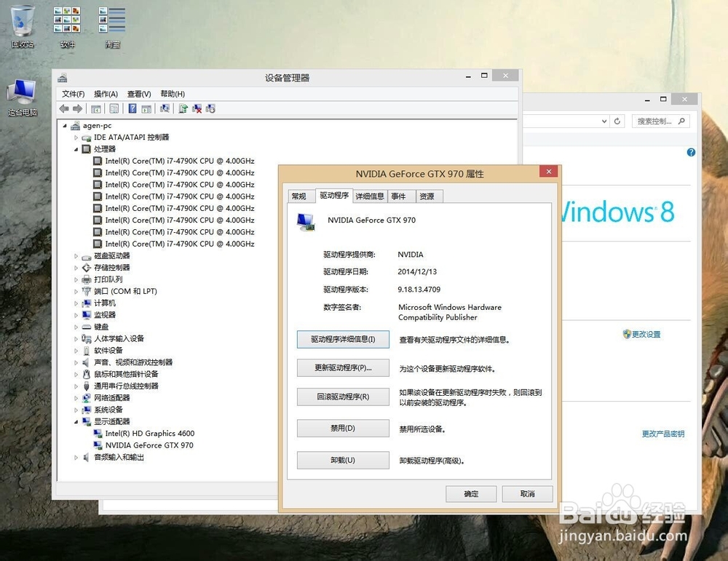Open the 查看(V) menu
The image size is (728, 561).
click(x=139, y=94)
